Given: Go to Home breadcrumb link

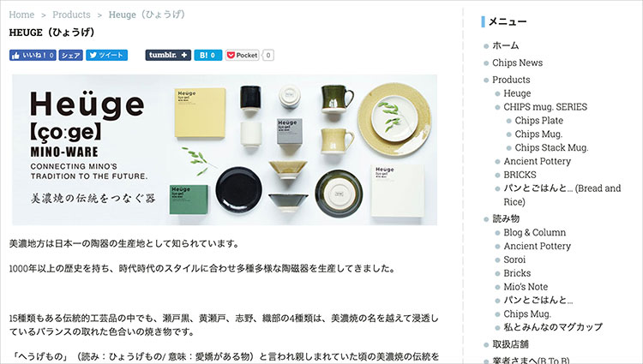Looking at the screenshot, I should [21, 15].
